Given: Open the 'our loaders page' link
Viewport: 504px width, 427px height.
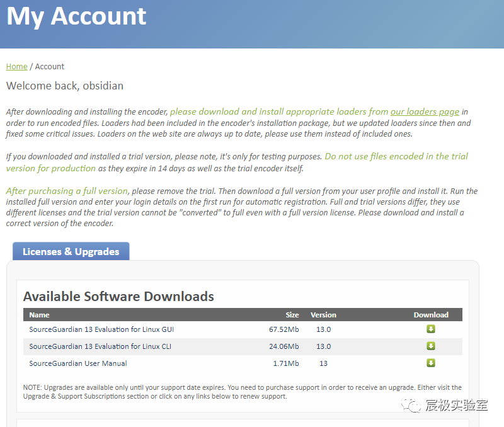Looking at the screenshot, I should tap(425, 112).
